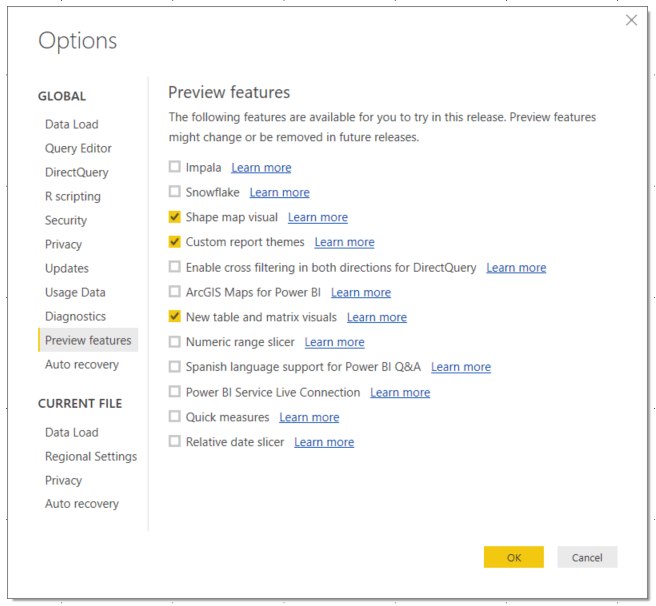Enable the Snowflake preview checkbox
The width and height of the screenshot is (656, 606).
[174, 192]
